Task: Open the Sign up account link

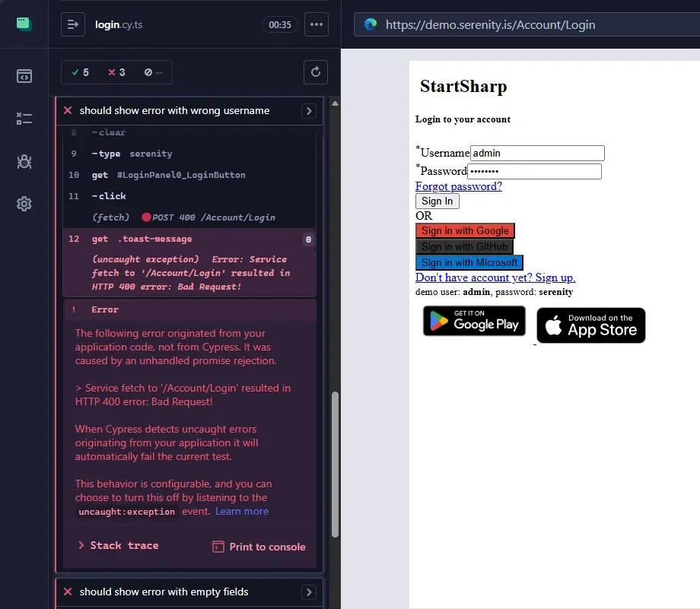Action: 495,278
